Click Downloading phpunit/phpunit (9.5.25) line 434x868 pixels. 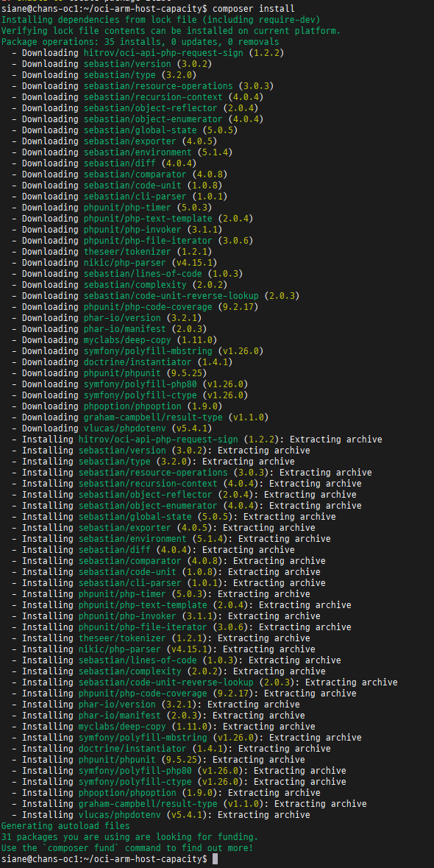point(109,374)
